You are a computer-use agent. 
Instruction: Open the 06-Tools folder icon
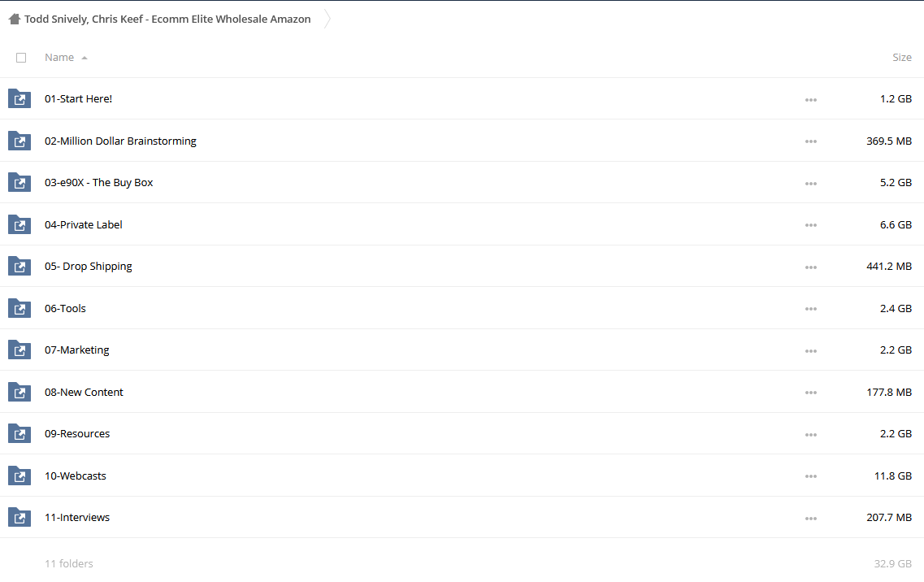(20, 308)
